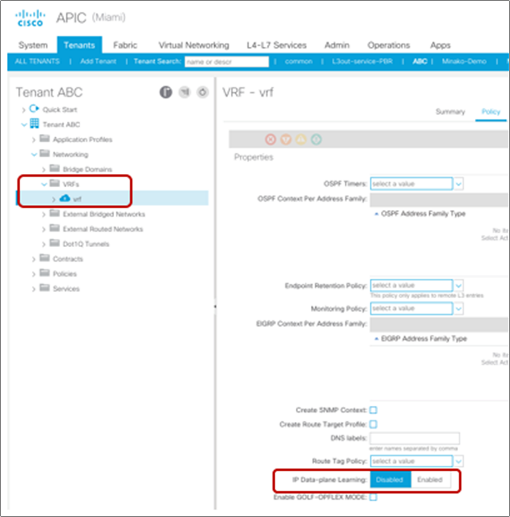Sort by OSPF Address Family Type arrow

tap(376, 214)
